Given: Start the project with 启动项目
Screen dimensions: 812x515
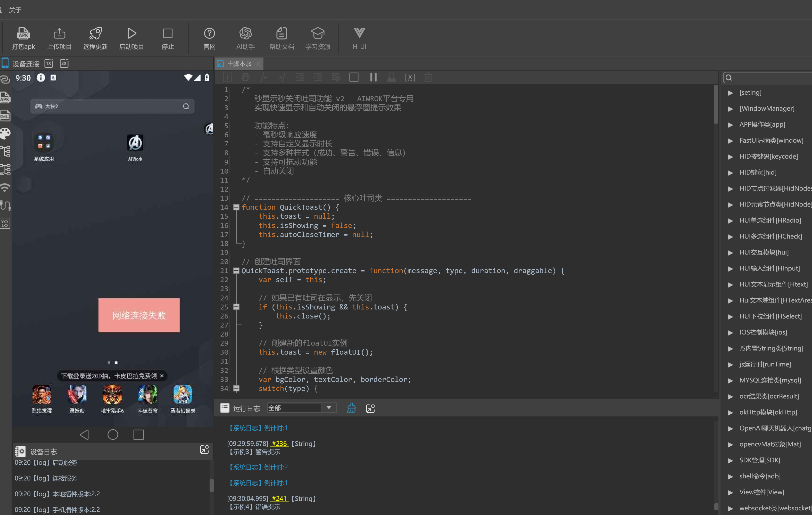Looking at the screenshot, I should pyautogui.click(x=131, y=33).
